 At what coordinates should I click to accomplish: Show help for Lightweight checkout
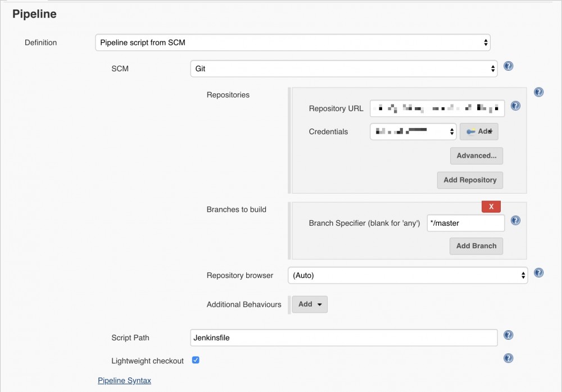[x=509, y=358]
